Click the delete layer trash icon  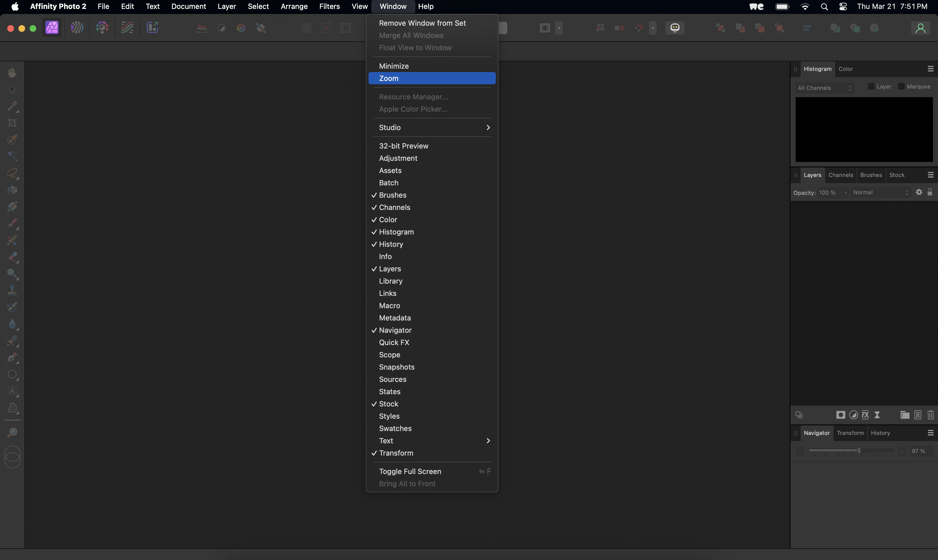coord(930,415)
